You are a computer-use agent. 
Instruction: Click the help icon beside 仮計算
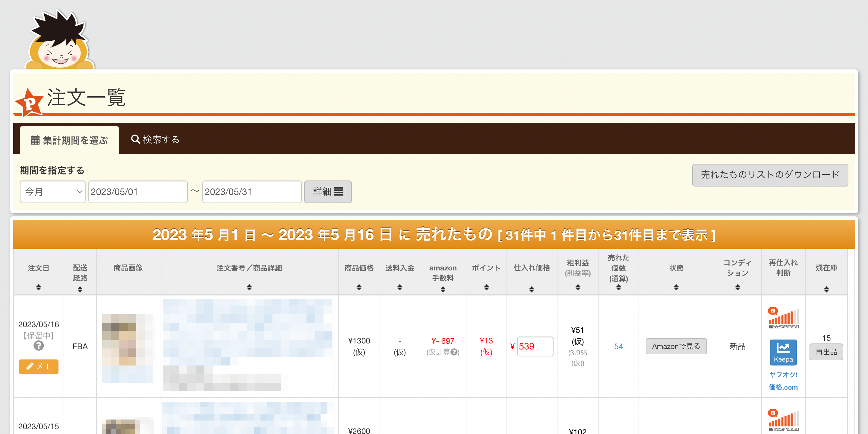tap(454, 352)
